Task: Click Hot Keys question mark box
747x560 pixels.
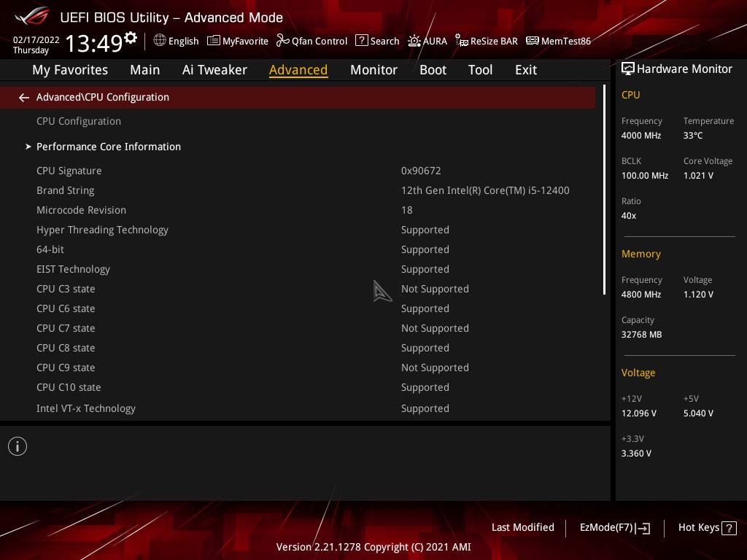Action: pyautogui.click(x=729, y=528)
